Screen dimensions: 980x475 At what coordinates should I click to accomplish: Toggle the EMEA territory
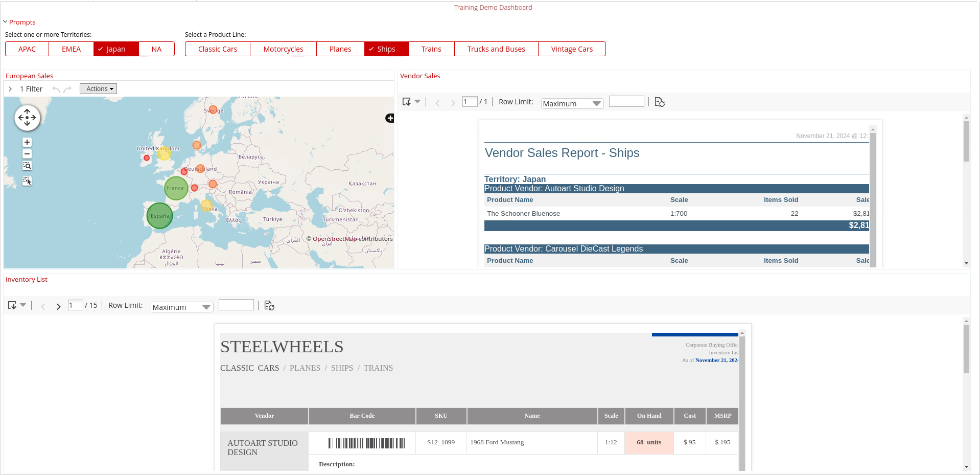click(x=72, y=49)
